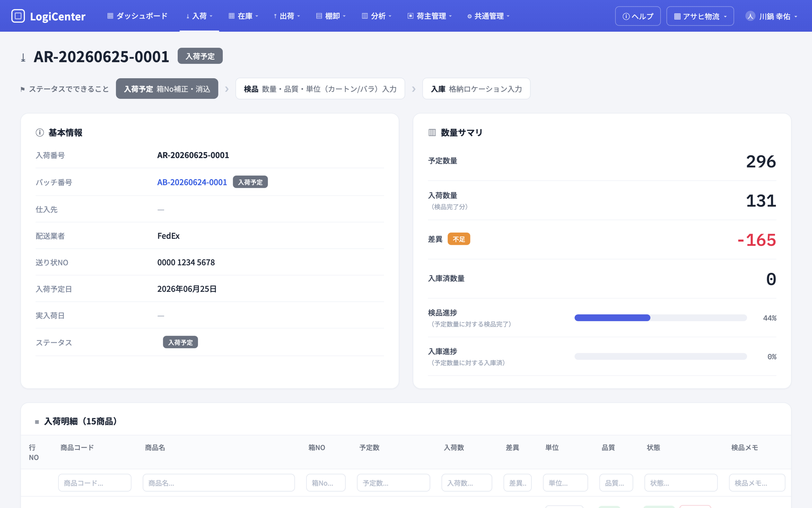Click the -165 variance value
Viewport: 812px width, 508px height.
(757, 240)
